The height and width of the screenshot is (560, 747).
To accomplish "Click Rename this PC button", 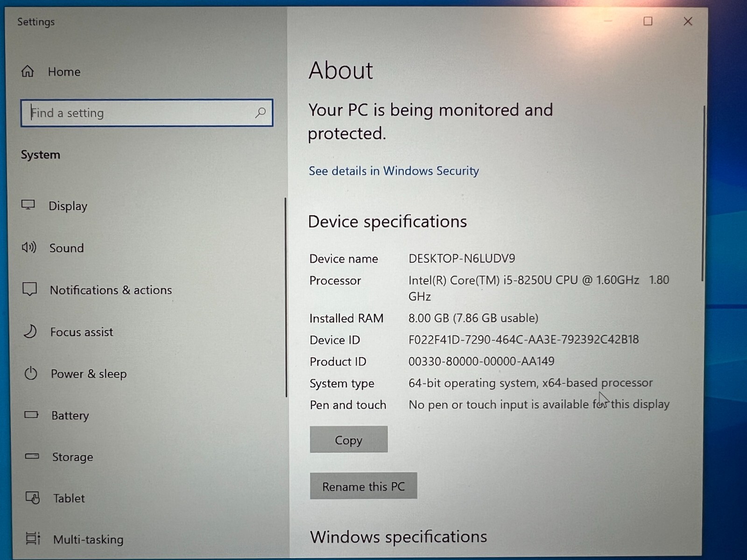I will pos(363,486).
